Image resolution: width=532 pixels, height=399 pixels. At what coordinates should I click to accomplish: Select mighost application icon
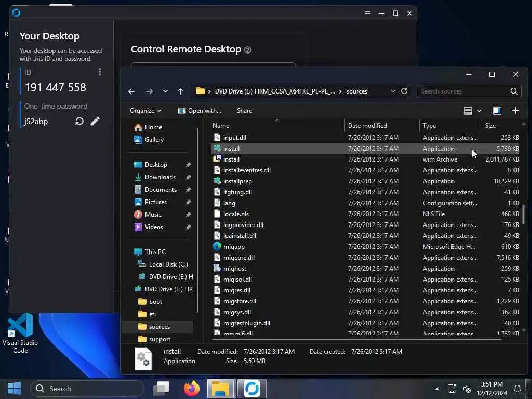217,268
